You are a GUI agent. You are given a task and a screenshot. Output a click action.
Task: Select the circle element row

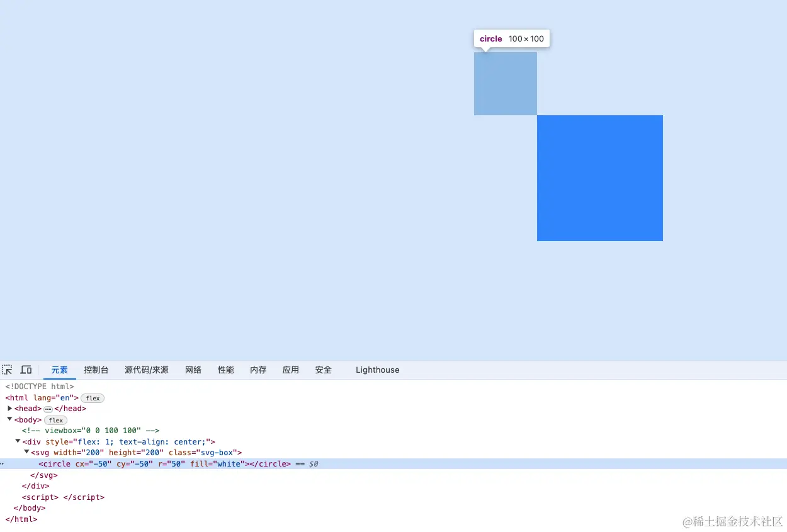394,464
